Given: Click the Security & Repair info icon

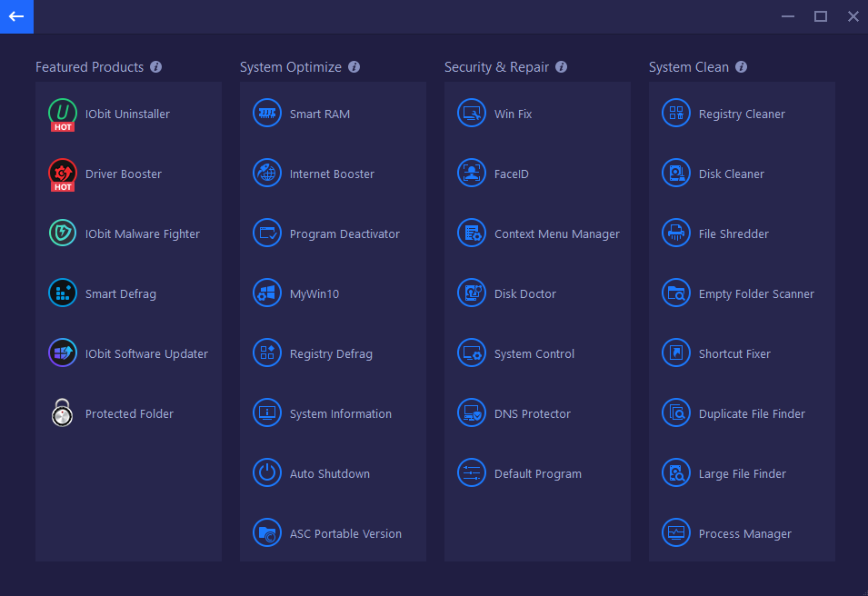Looking at the screenshot, I should click(562, 67).
